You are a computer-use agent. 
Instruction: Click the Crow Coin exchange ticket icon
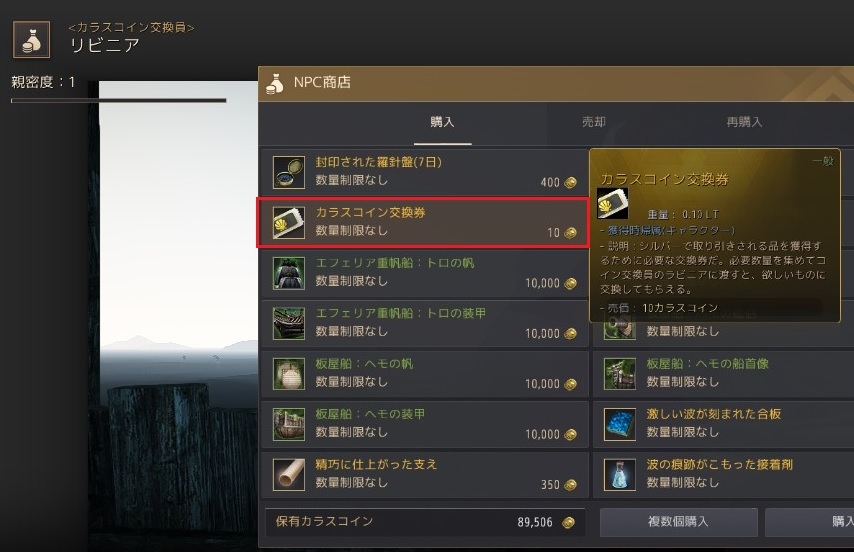[289, 223]
